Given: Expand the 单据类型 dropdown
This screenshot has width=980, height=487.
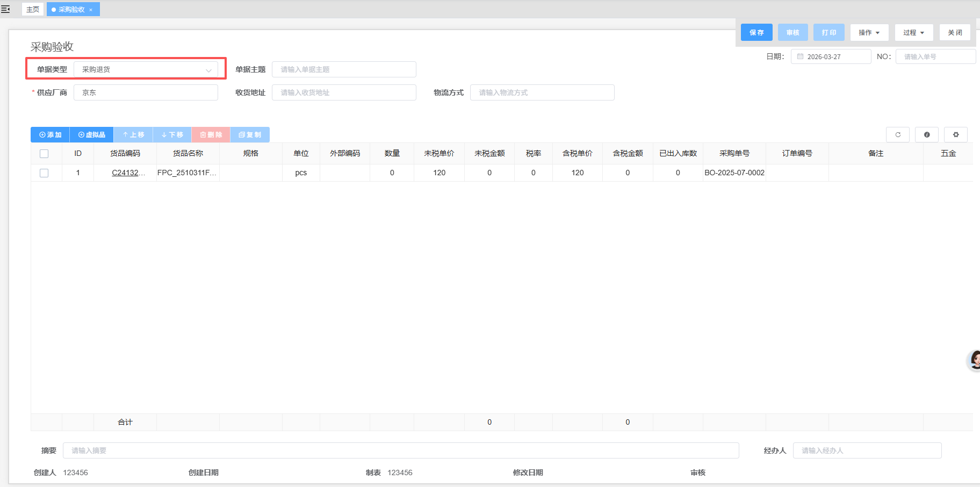Looking at the screenshot, I should coord(208,70).
